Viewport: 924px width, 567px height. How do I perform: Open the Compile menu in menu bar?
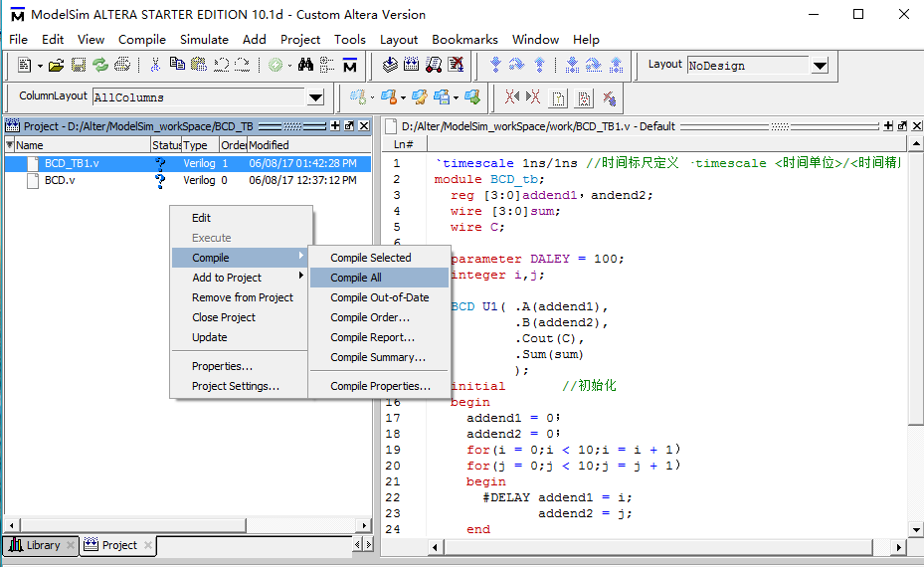pos(142,40)
